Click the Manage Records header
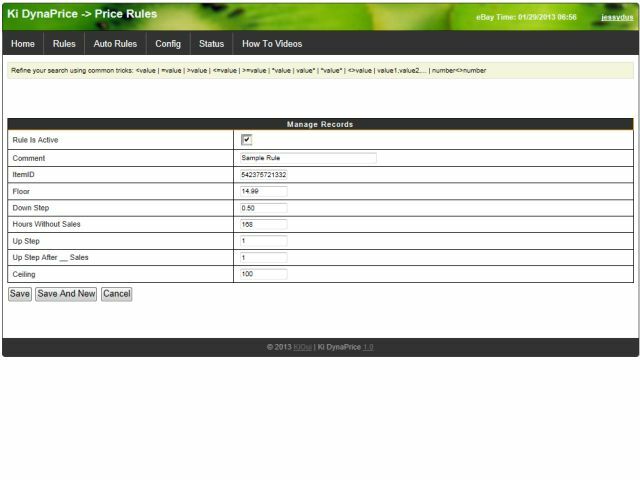Image resolution: width=640 pixels, height=480 pixels. click(x=320, y=124)
